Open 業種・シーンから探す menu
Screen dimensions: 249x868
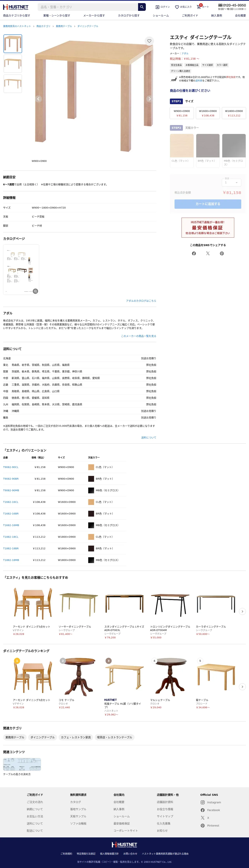[x=57, y=15]
